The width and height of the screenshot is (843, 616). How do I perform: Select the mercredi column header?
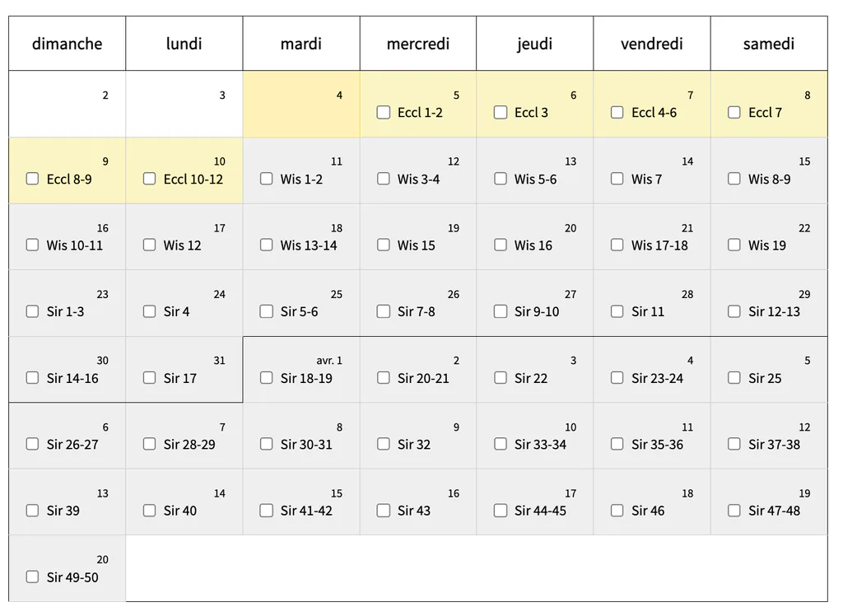click(x=418, y=44)
